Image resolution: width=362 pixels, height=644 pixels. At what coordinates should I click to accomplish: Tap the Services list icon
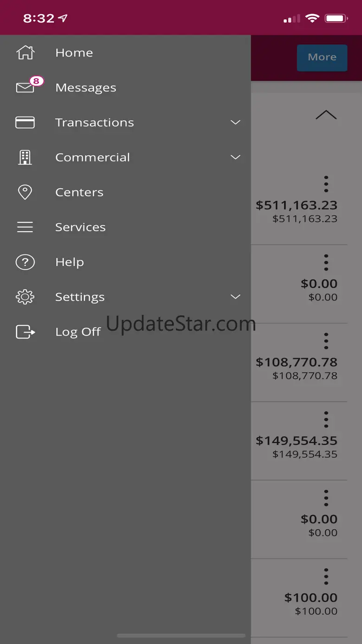25,227
